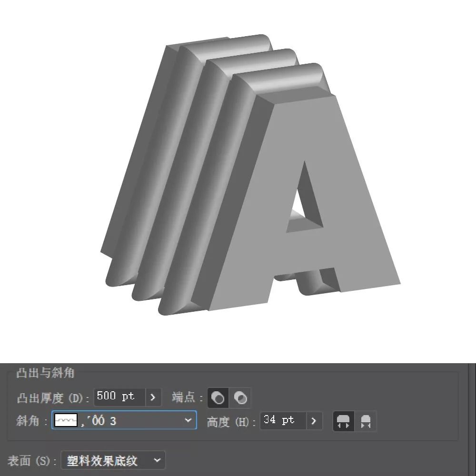Click the 端点 cap label

tap(187, 398)
